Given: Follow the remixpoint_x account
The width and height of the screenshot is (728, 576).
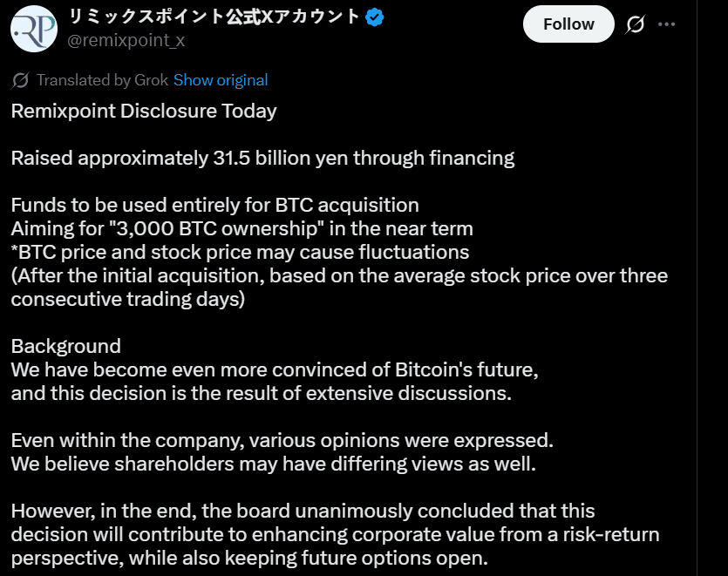Looking at the screenshot, I should [x=568, y=24].
